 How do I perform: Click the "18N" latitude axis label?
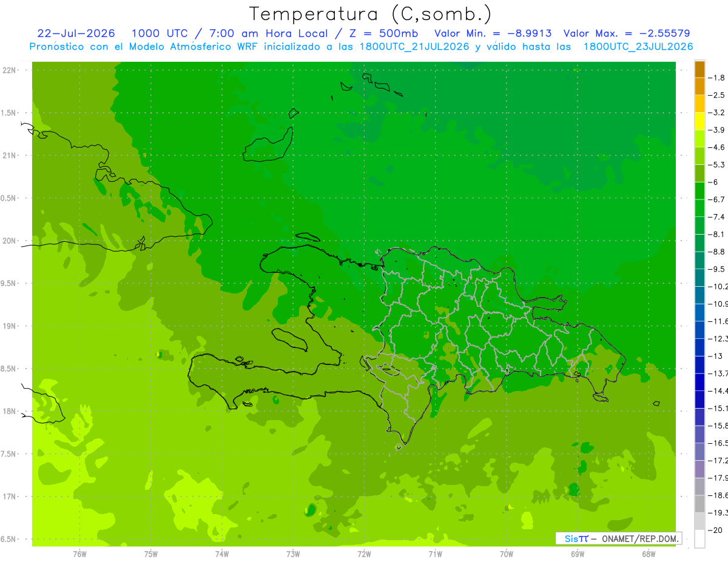coord(10,412)
